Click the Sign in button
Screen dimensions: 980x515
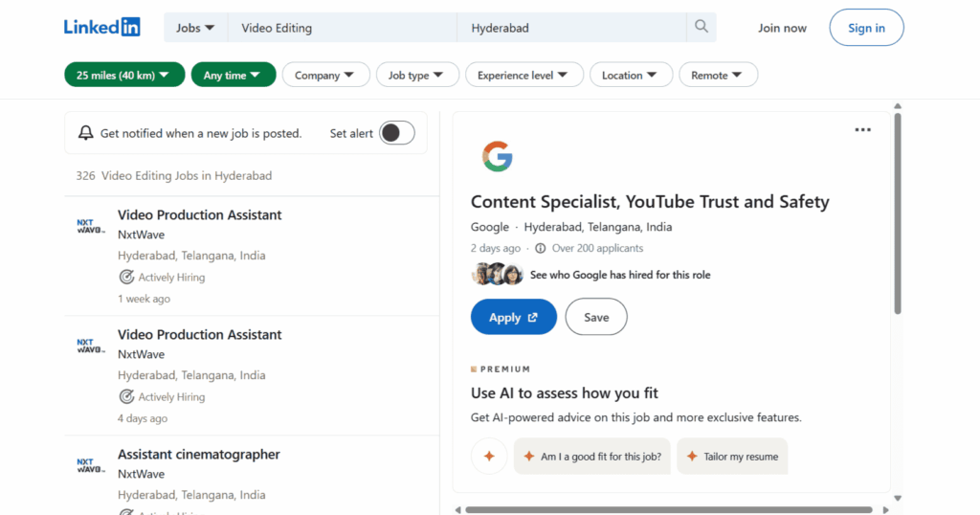tap(866, 28)
